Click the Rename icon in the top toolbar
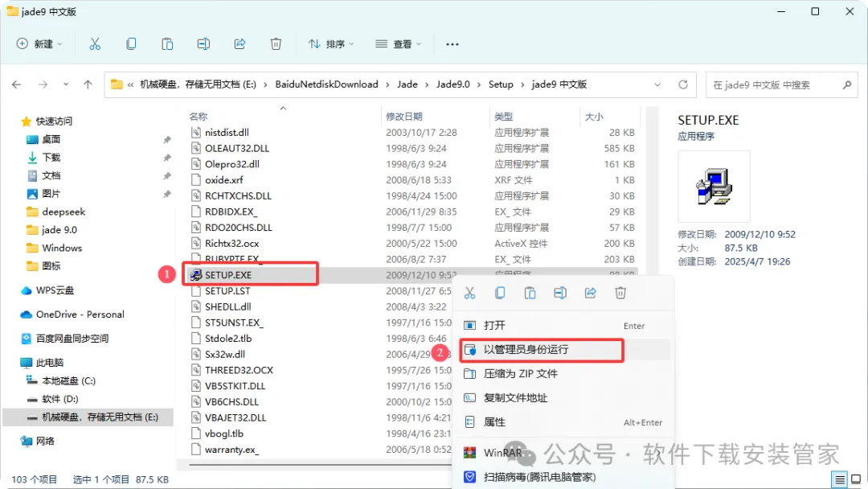Screen dimensions: 868x489 203,43
